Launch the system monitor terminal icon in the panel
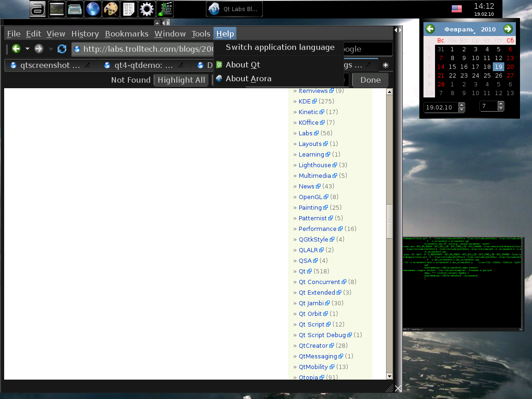 pos(56,9)
